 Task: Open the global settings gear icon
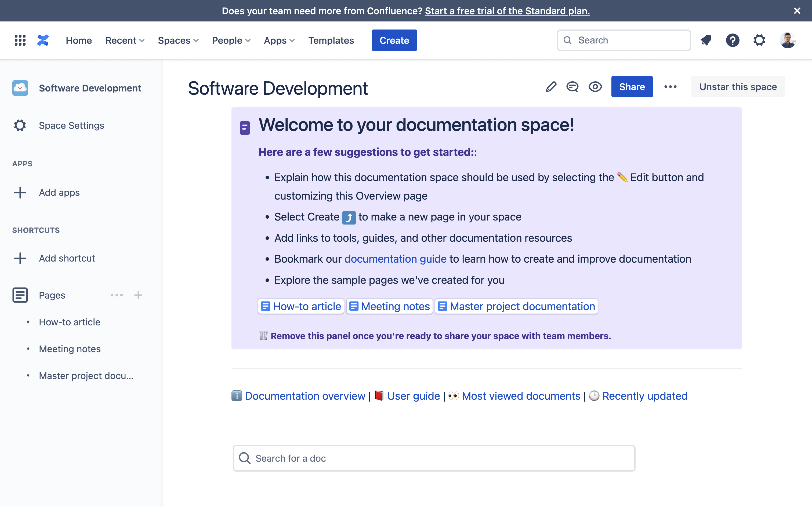pyautogui.click(x=759, y=40)
